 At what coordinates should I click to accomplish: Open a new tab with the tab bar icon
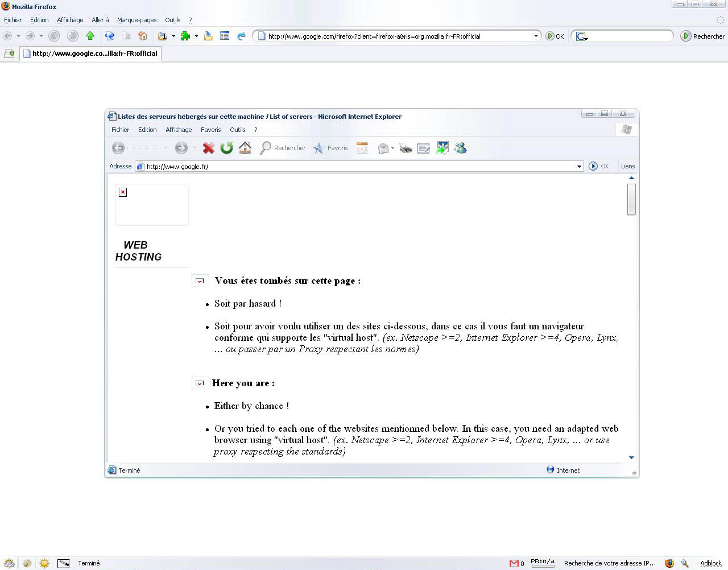click(x=9, y=53)
